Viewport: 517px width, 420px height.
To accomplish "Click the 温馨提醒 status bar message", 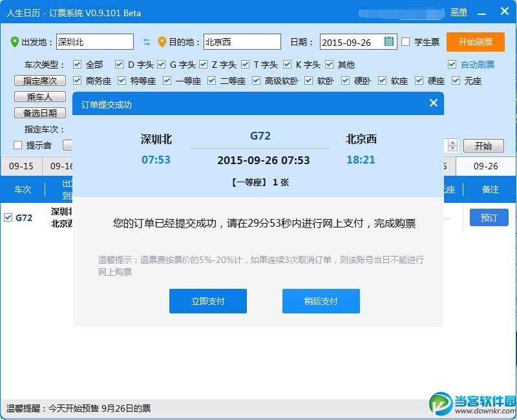I will click(x=78, y=408).
